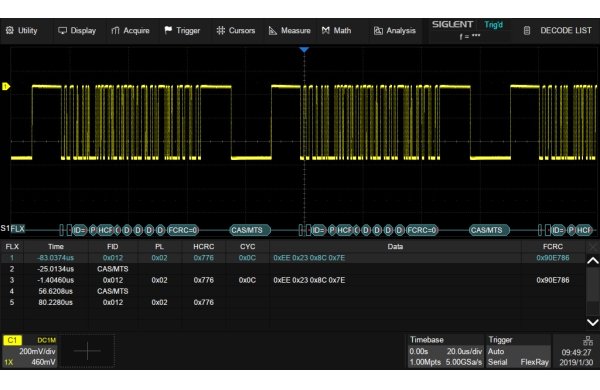The width and height of the screenshot is (600, 390).
Task: Click the Analysis chart icon
Action: (378, 31)
